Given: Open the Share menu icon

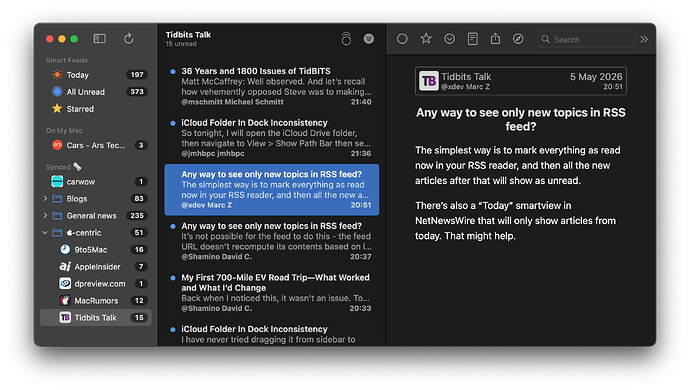Looking at the screenshot, I should pyautogui.click(x=495, y=39).
